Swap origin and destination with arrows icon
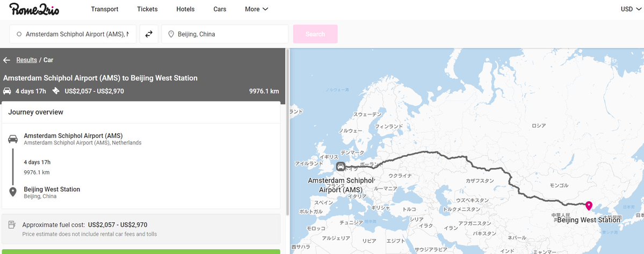Viewport: 644px width, 254px height. pyautogui.click(x=149, y=34)
